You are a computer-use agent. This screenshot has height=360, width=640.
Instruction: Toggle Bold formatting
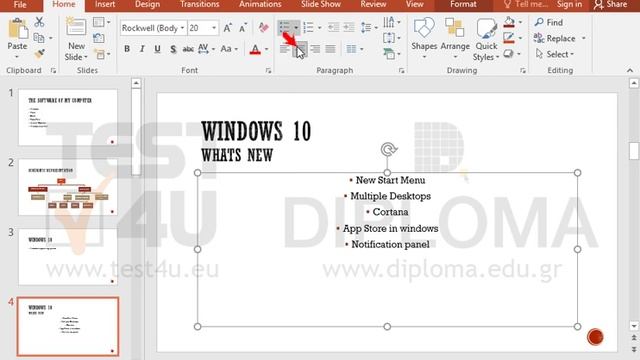[127, 49]
